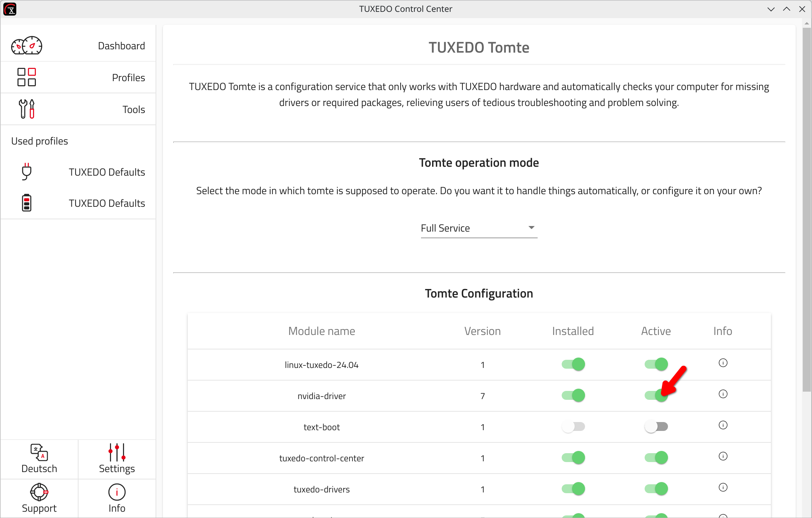This screenshot has height=518, width=812.
Task: Go to the Tools menu label
Action: coord(134,109)
